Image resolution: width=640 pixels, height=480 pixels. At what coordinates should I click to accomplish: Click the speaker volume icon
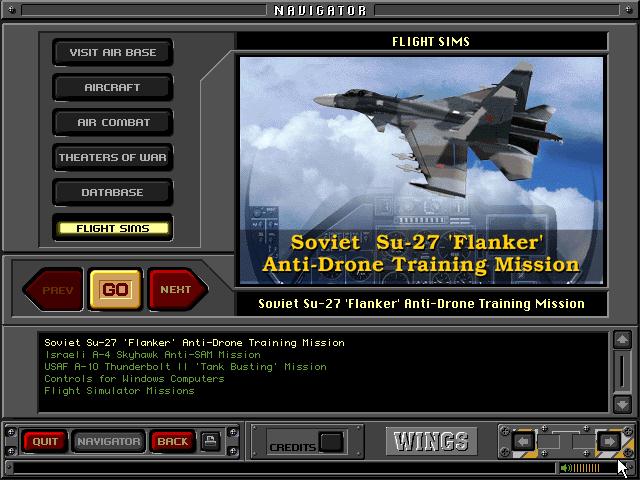coord(566,468)
